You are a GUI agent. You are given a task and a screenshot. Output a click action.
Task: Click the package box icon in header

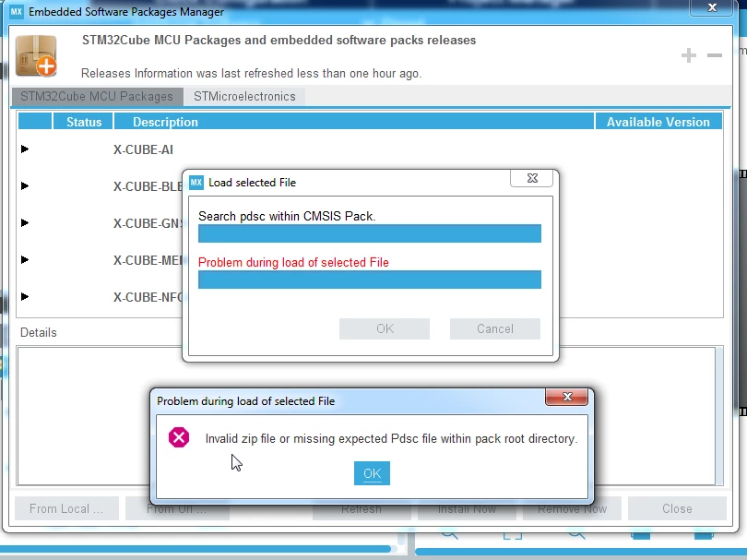point(36,55)
